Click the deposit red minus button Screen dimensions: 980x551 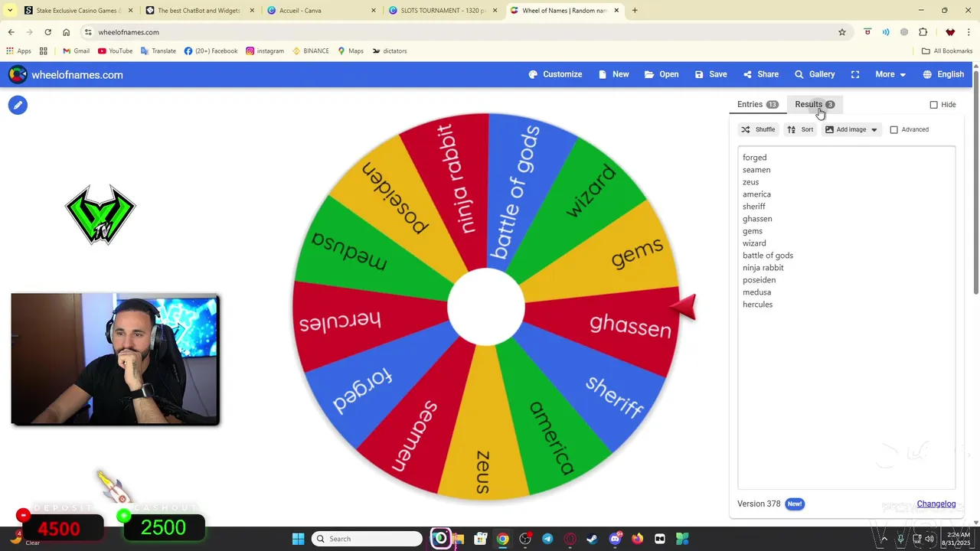[23, 516]
